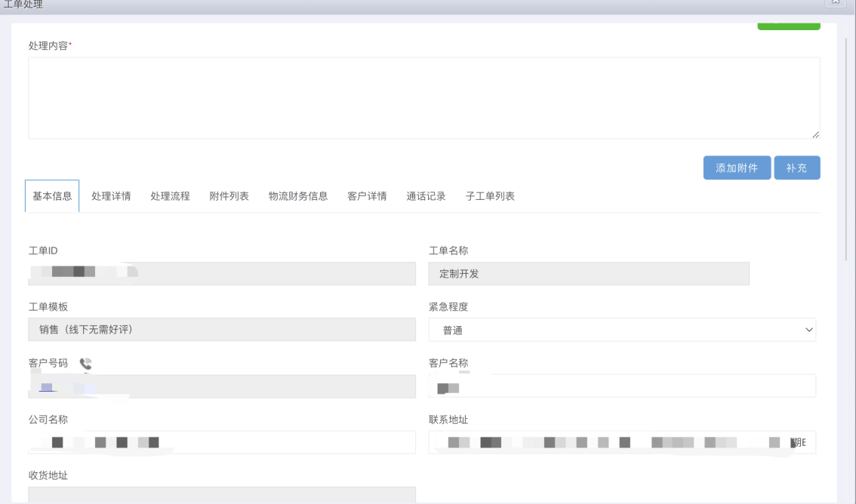Screen dimensions: 856x504
Task: Click the phone icon beside 客户号码
Action: coord(85,364)
